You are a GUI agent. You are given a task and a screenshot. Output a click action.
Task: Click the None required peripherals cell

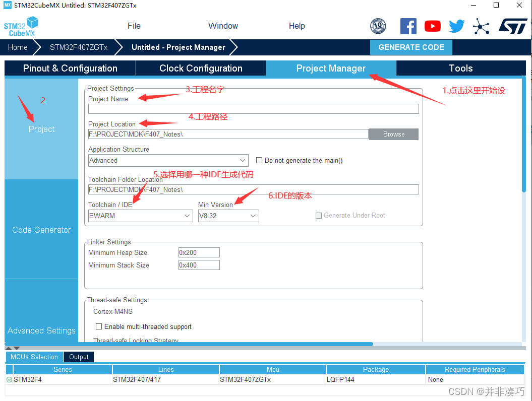475,380
